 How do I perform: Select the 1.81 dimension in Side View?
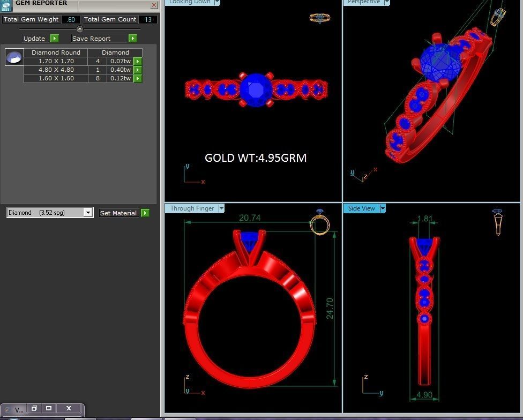(x=424, y=219)
